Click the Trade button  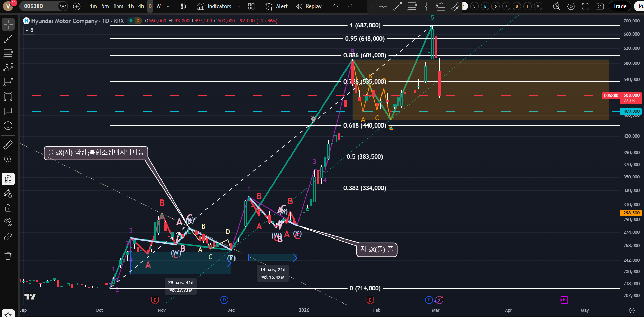pyautogui.click(x=620, y=6)
